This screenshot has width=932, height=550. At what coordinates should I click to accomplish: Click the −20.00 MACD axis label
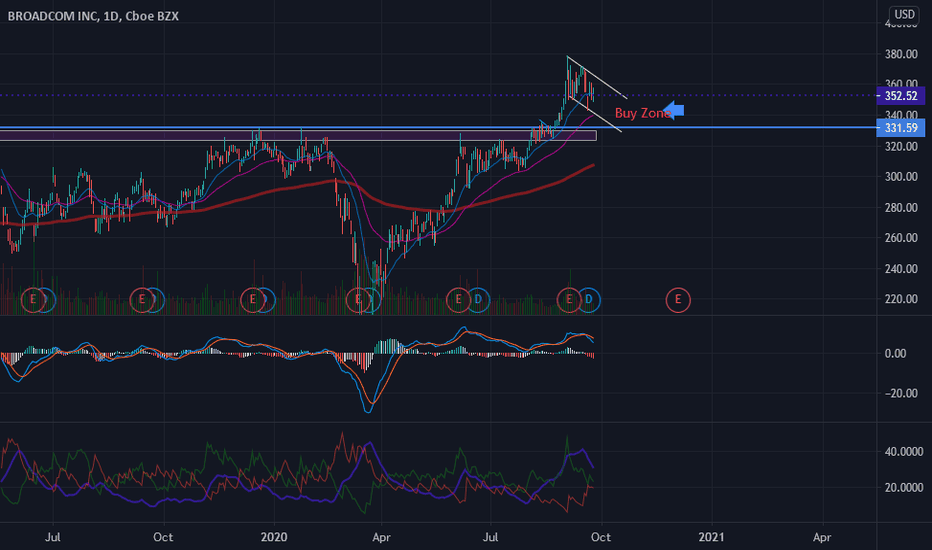pos(900,393)
